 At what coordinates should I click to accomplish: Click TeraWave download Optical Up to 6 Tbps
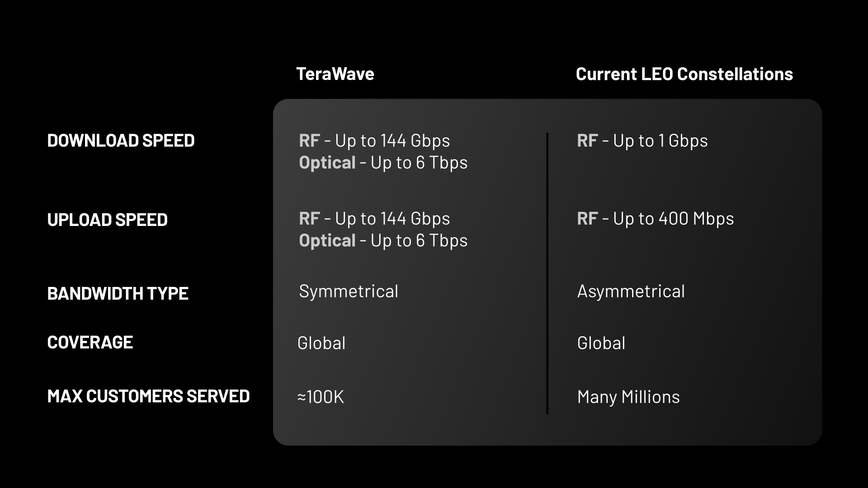click(383, 163)
